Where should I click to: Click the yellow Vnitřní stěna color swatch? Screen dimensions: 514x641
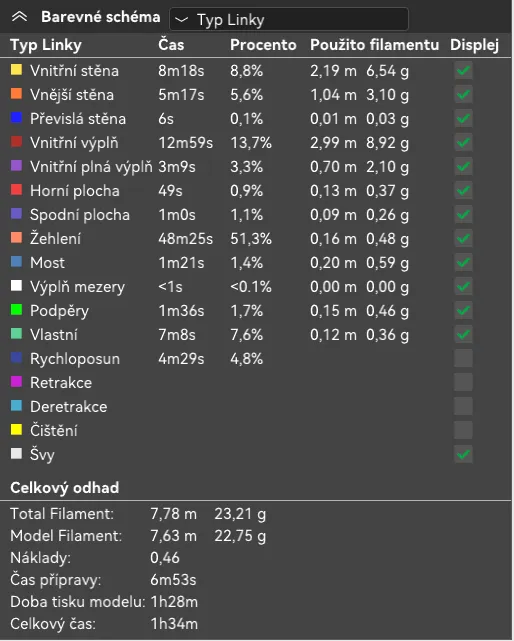(x=16, y=70)
